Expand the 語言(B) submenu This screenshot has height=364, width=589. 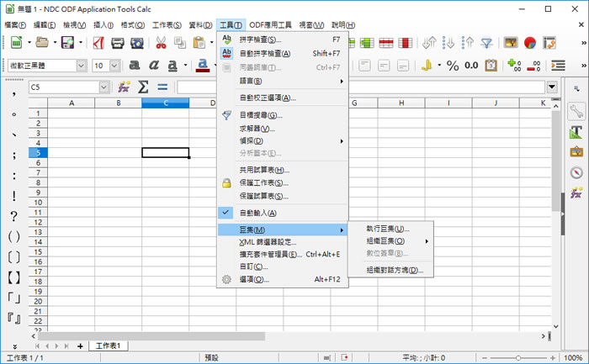283,81
